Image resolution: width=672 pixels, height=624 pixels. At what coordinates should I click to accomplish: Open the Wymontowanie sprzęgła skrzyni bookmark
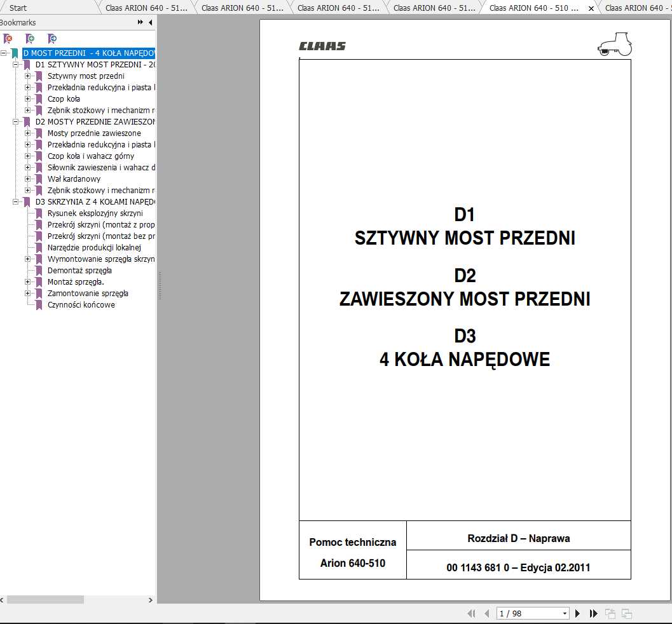(x=101, y=259)
